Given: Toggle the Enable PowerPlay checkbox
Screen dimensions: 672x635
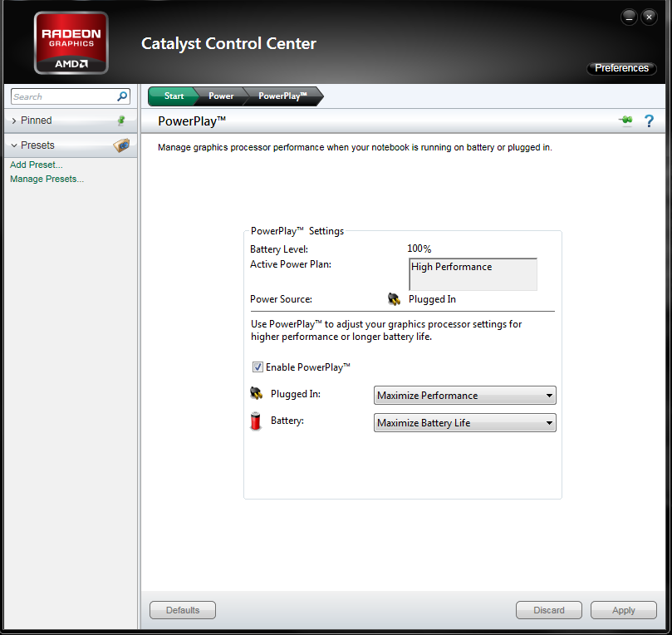Looking at the screenshot, I should coord(258,367).
